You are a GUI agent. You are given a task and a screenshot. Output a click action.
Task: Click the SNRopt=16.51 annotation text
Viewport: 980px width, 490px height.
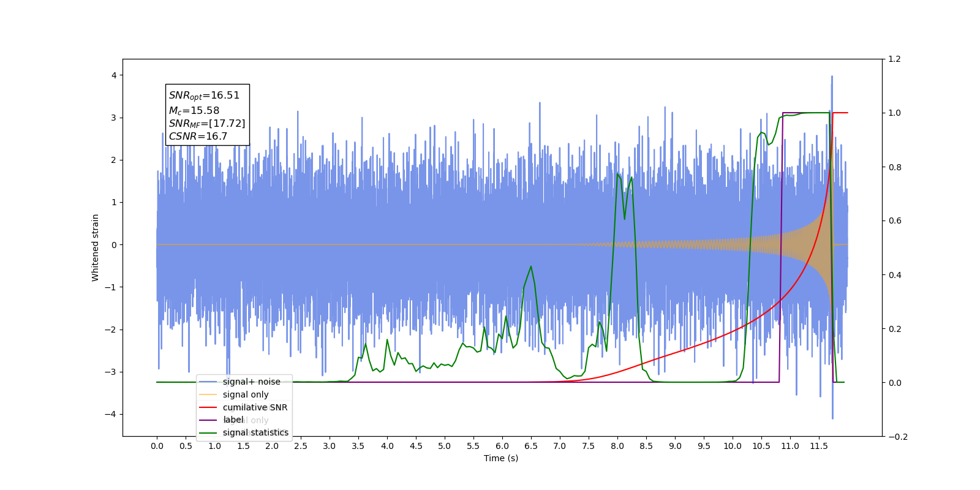tap(204, 96)
